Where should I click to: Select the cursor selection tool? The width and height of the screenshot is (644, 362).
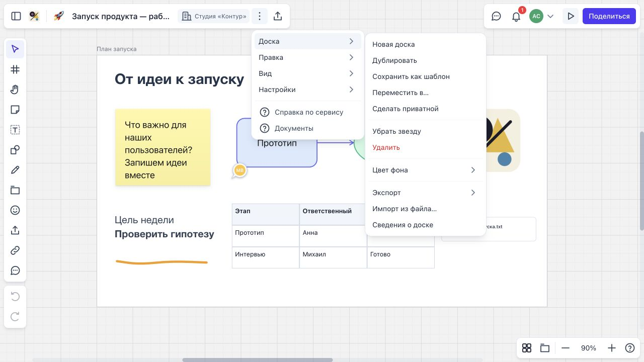15,49
